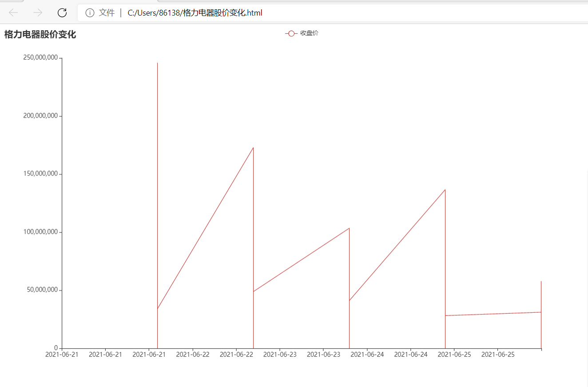
Task: Reload the page with the refresh icon
Action: pyautogui.click(x=62, y=13)
